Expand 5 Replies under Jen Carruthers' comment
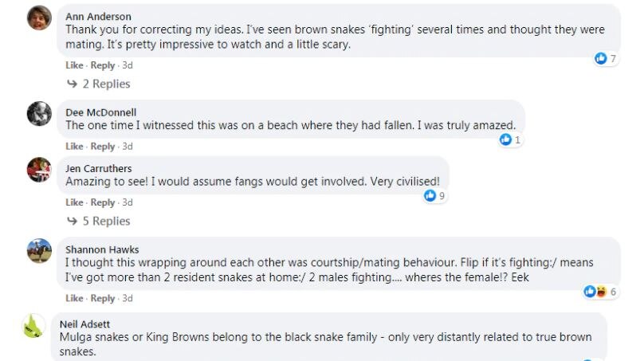The height and width of the screenshot is (361, 644). pyautogui.click(x=99, y=221)
